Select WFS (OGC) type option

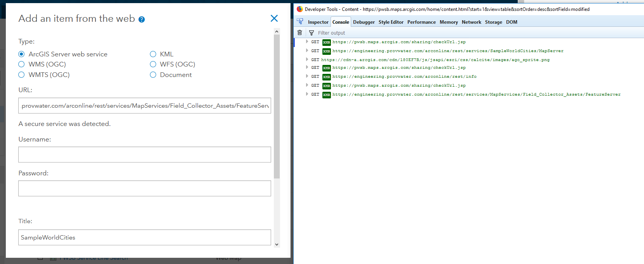(153, 64)
